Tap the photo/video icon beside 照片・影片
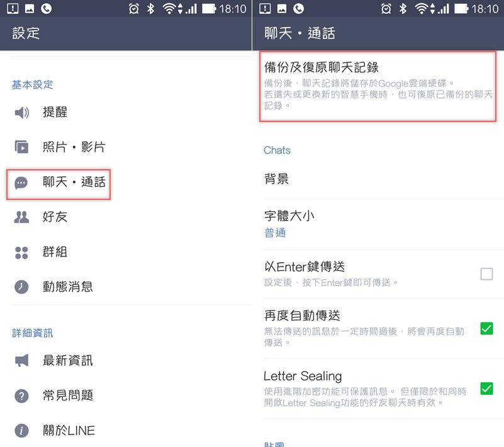 [21, 147]
